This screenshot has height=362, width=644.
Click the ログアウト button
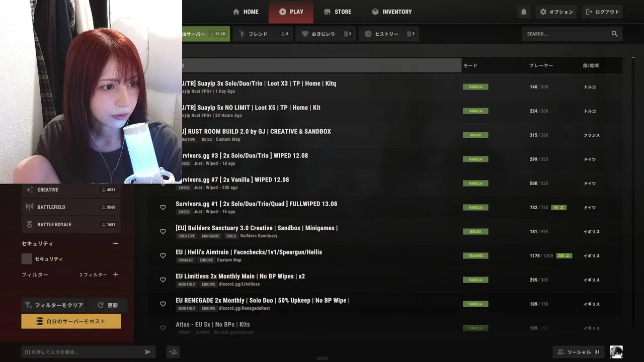(602, 12)
